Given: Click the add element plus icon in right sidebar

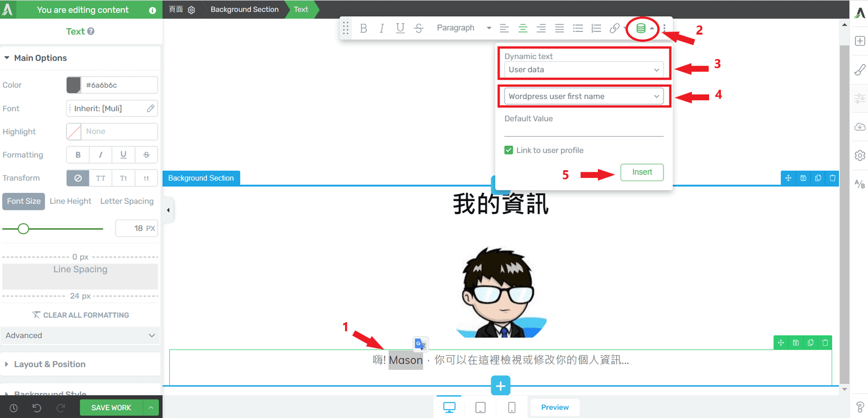Looking at the screenshot, I should click(860, 41).
